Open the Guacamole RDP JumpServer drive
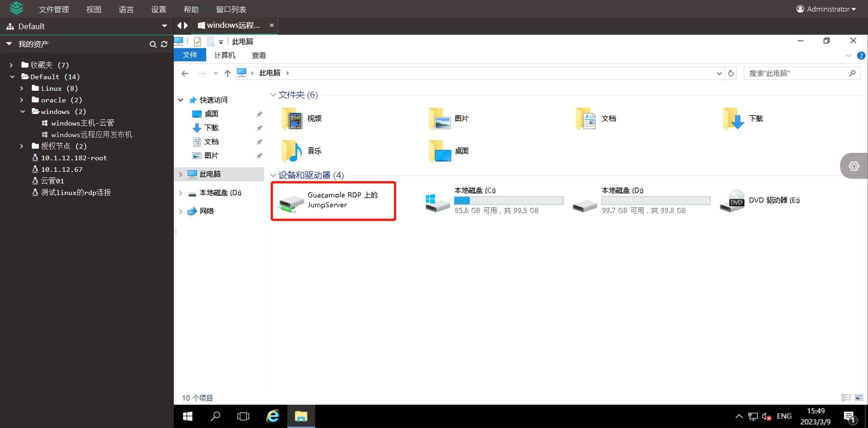The image size is (868, 428). [x=333, y=200]
